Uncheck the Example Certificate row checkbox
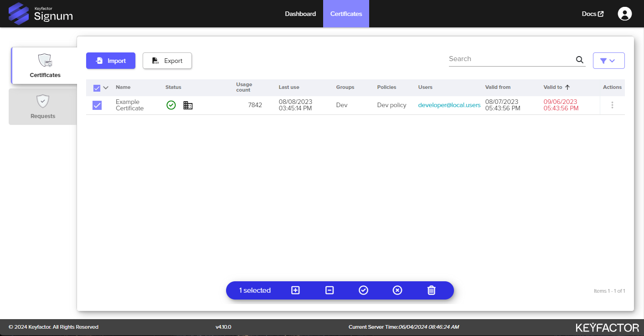Viewport: 644px width, 336px height. pos(97,105)
